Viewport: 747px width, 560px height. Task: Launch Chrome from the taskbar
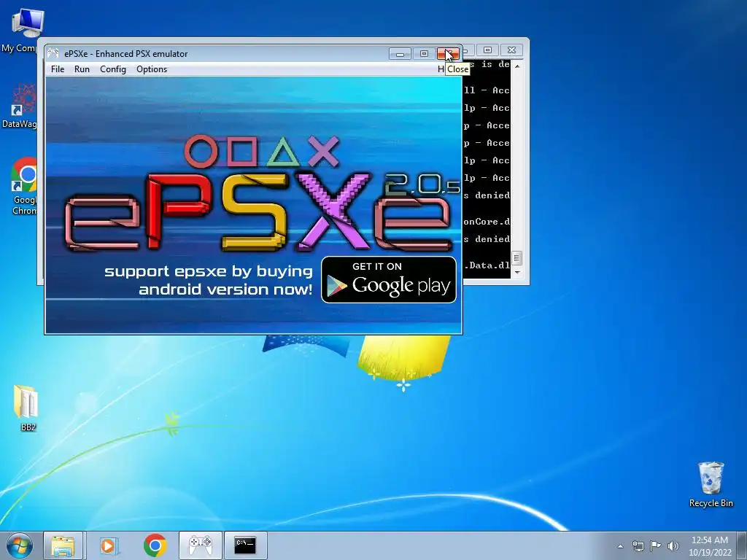(155, 545)
